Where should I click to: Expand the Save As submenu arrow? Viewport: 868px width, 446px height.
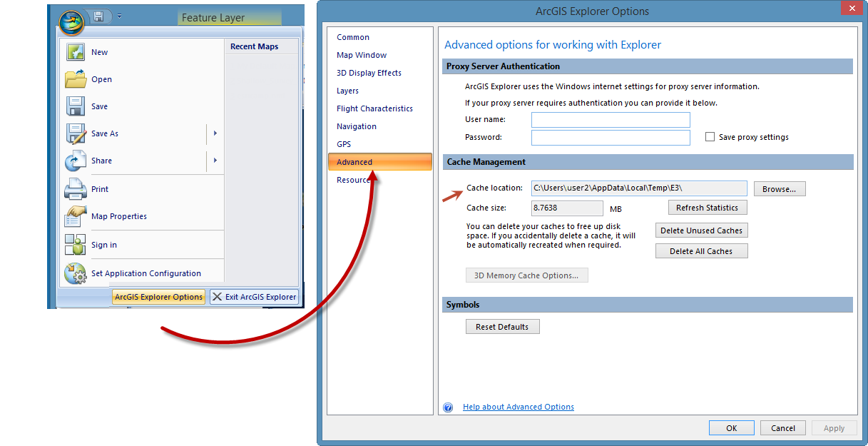[215, 133]
